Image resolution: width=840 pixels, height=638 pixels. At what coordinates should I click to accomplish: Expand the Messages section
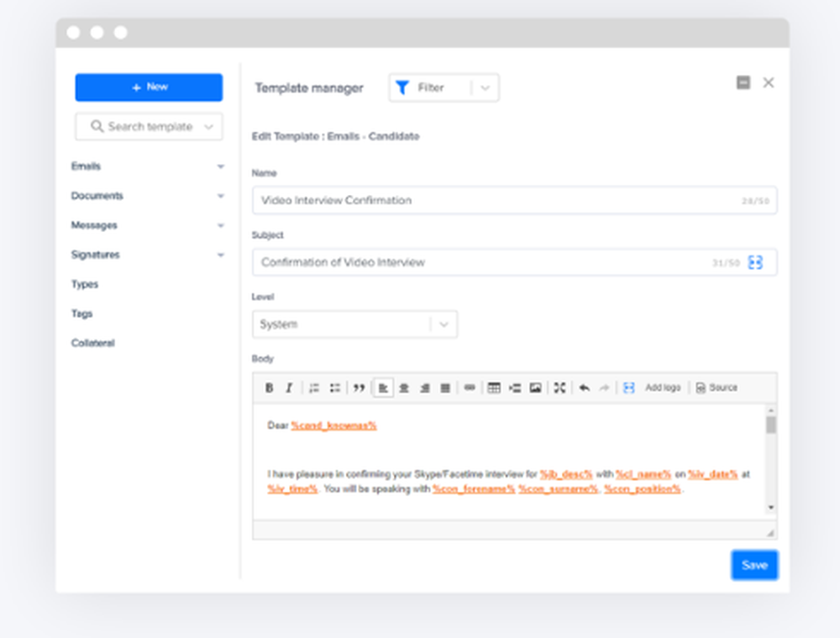coord(220,225)
